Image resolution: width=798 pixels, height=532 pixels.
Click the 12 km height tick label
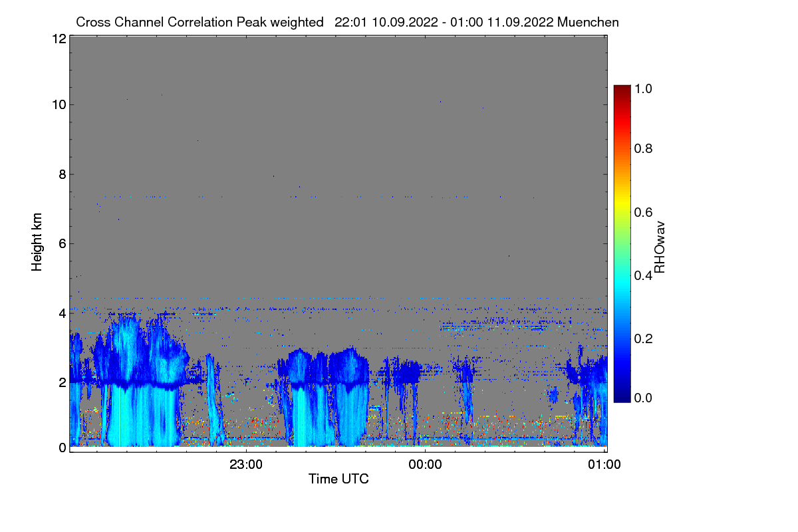click(x=59, y=39)
